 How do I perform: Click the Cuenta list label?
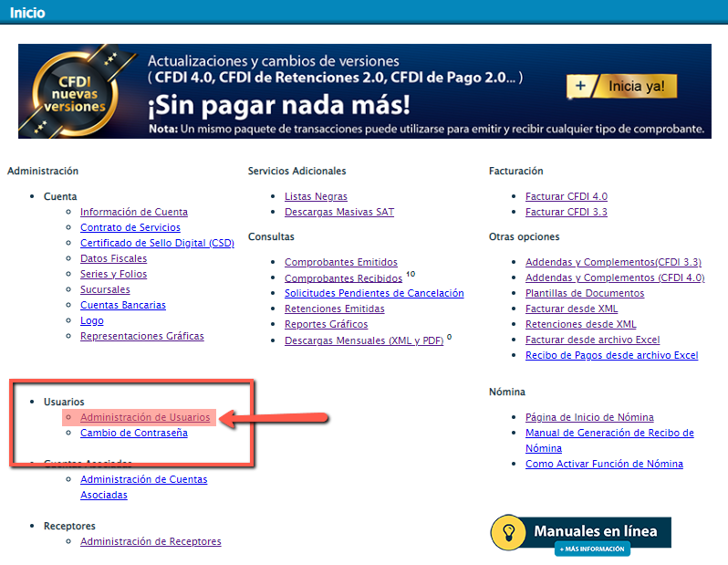click(60, 196)
